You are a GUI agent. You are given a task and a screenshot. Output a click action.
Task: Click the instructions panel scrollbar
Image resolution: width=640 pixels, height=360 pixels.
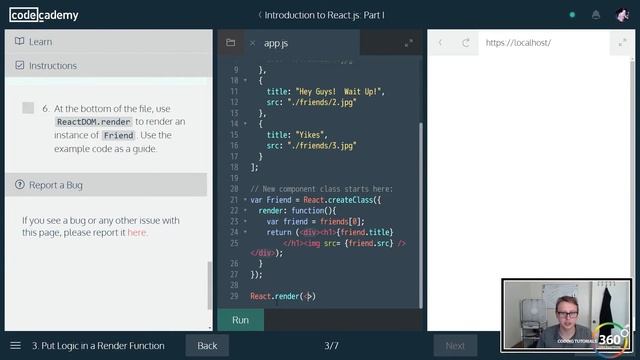tap(210, 285)
